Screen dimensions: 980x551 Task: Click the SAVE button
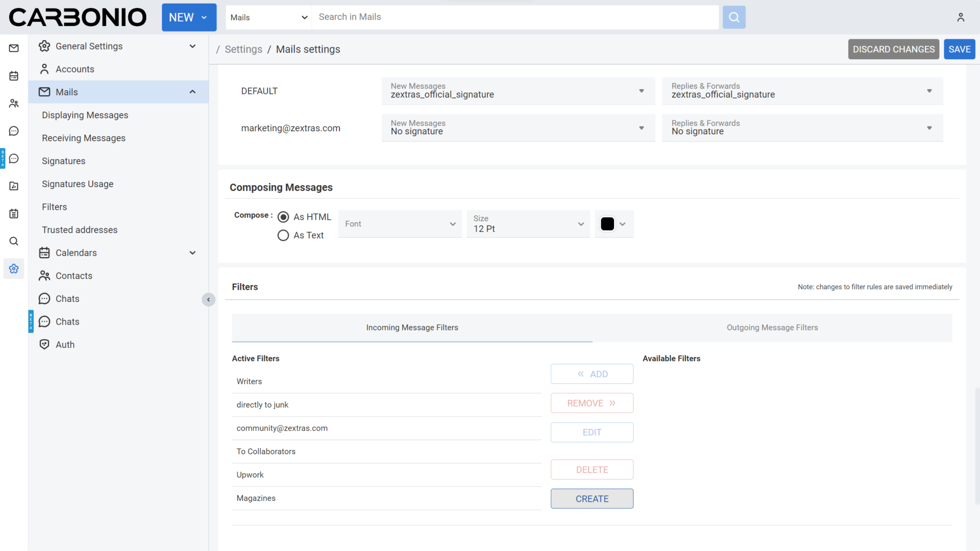(959, 49)
